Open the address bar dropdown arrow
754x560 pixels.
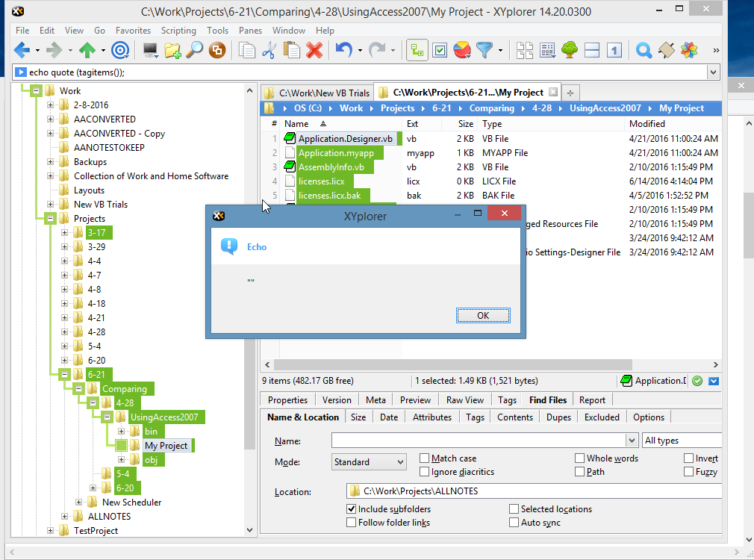point(713,72)
